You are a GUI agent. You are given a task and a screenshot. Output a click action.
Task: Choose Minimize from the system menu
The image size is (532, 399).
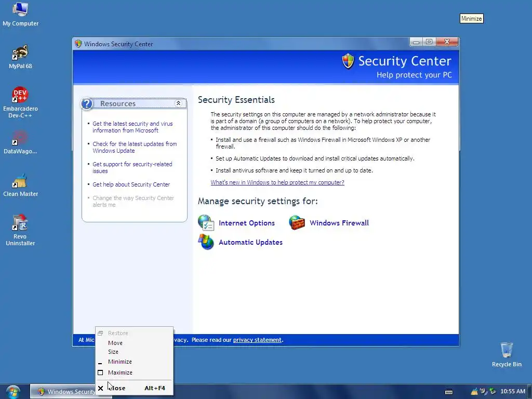click(x=135, y=362)
